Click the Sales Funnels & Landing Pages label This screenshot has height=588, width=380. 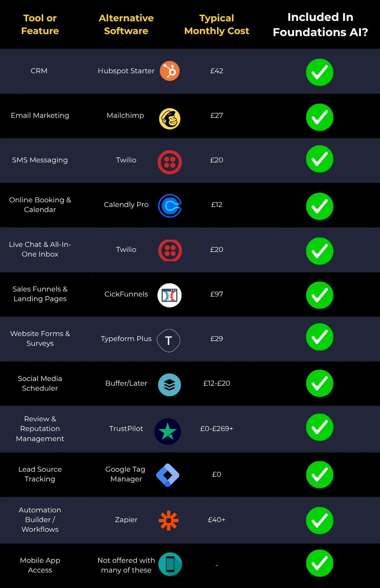[x=40, y=294]
